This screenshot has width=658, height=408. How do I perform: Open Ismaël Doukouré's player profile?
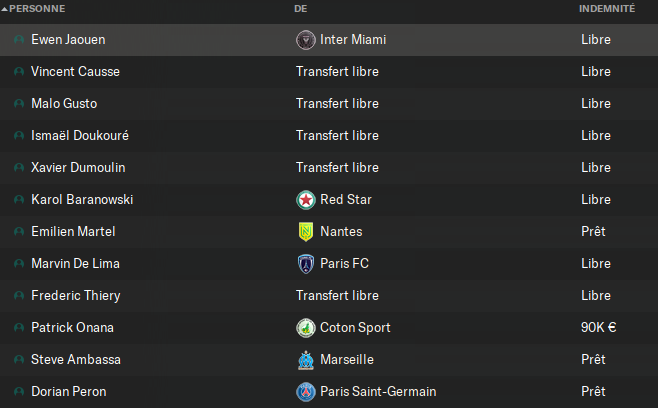tap(80, 135)
